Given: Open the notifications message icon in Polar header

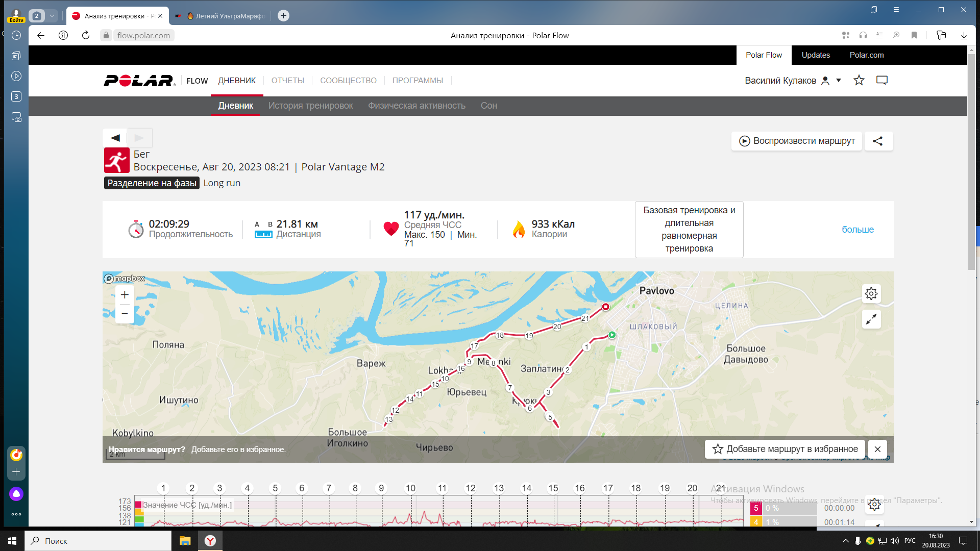Looking at the screenshot, I should point(882,80).
